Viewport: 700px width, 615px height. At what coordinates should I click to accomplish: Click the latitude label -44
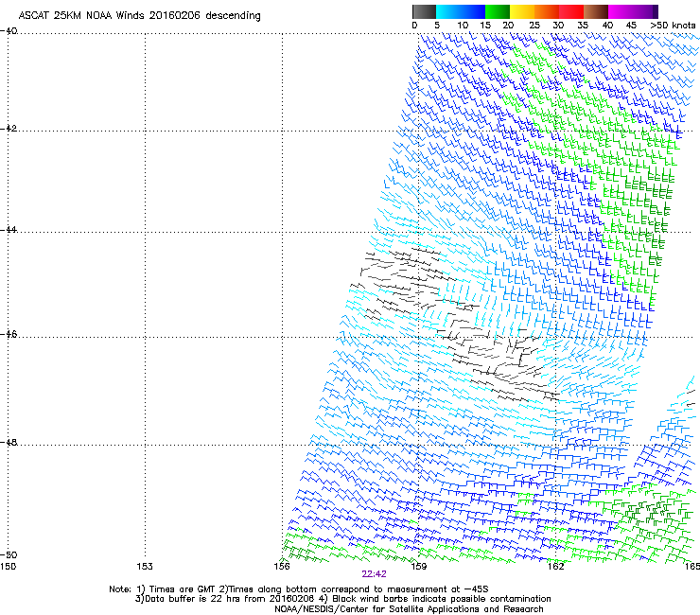pyautogui.click(x=9, y=230)
